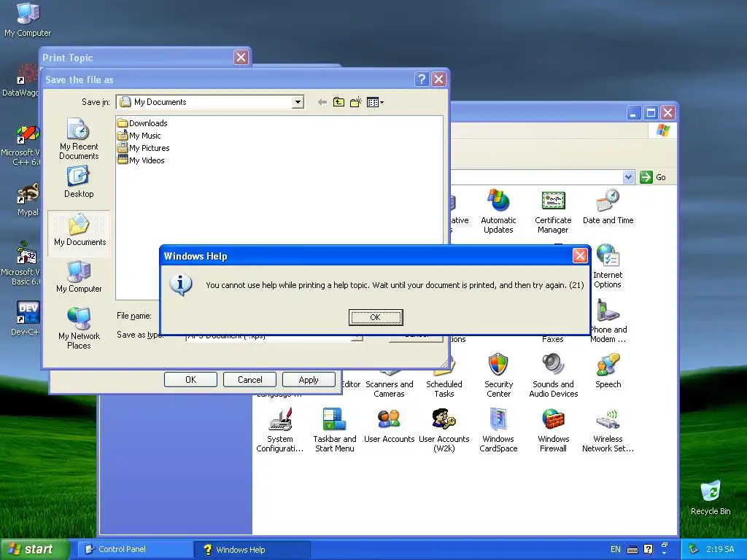Viewport: 747px width, 560px height.
Task: Switch to Windows Help in the taskbar
Action: 252,549
